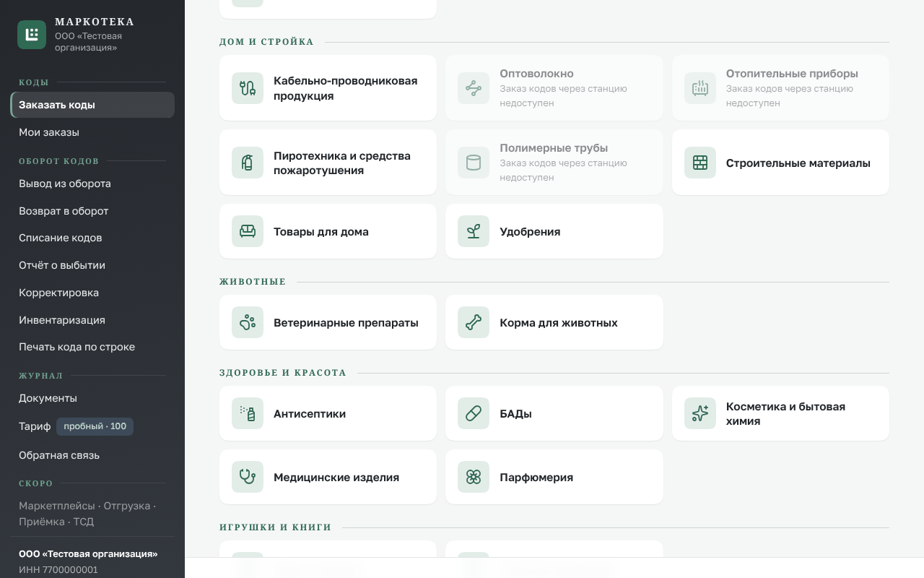924x578 pixels.
Task: Click the fire extinguisher icon for Пиротехника
Action: click(x=248, y=163)
